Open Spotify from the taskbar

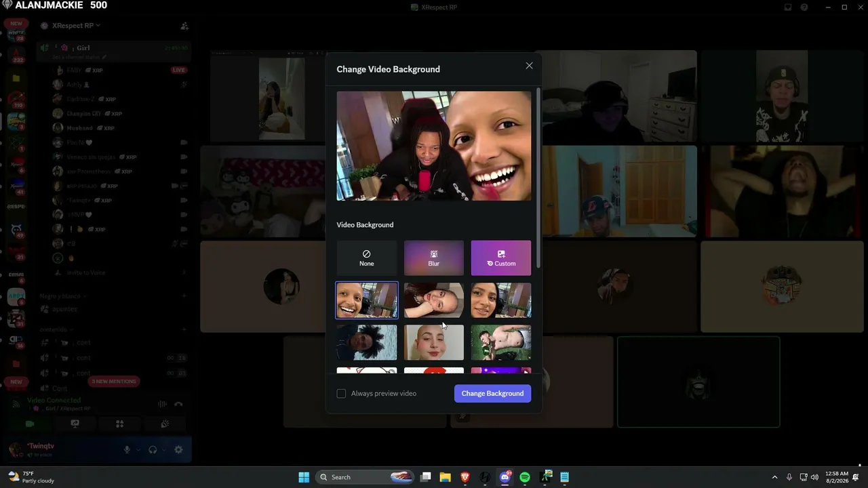[525, 477]
